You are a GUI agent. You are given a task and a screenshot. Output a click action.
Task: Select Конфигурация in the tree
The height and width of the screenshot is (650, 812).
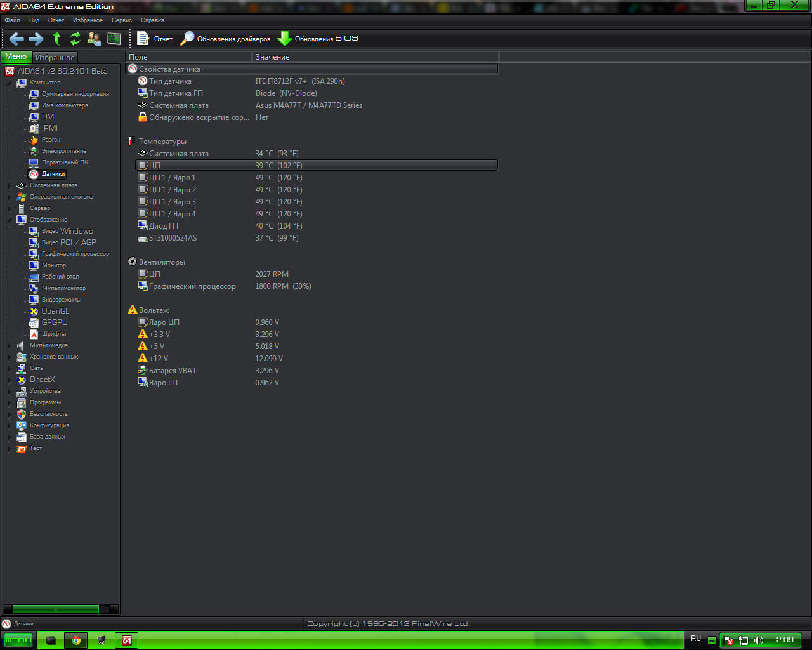click(x=49, y=425)
